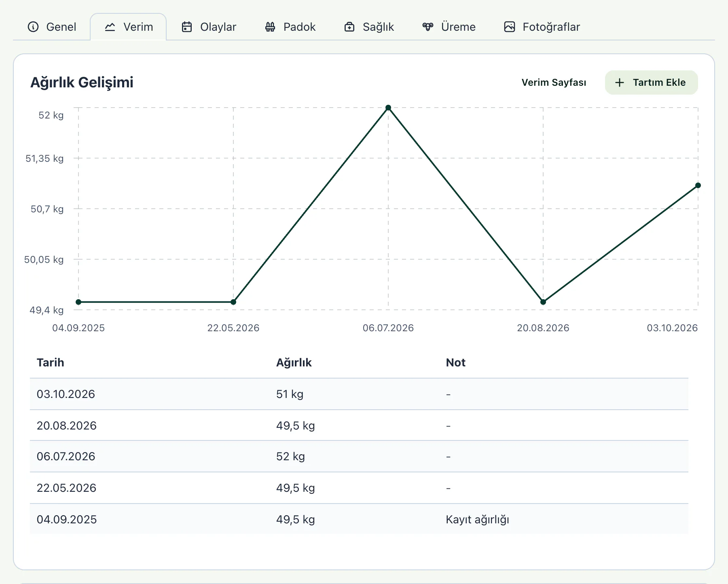
Task: Click the Not column header
Action: [455, 362]
